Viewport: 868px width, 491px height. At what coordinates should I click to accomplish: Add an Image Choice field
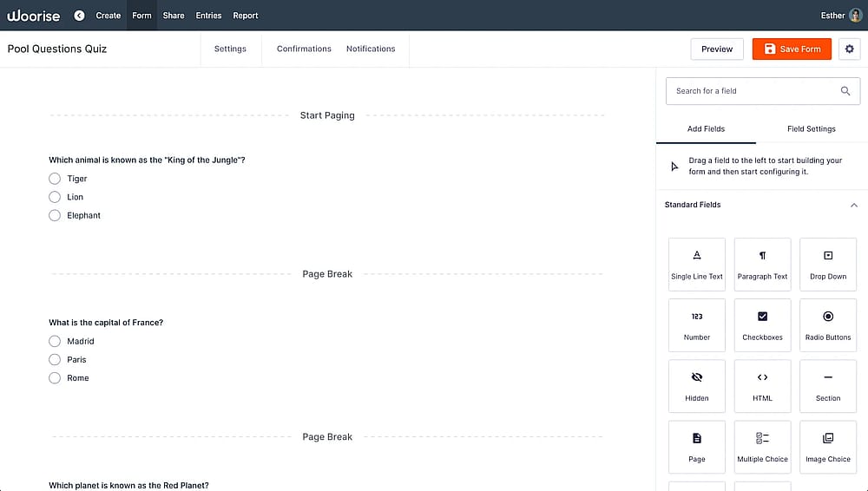click(828, 447)
